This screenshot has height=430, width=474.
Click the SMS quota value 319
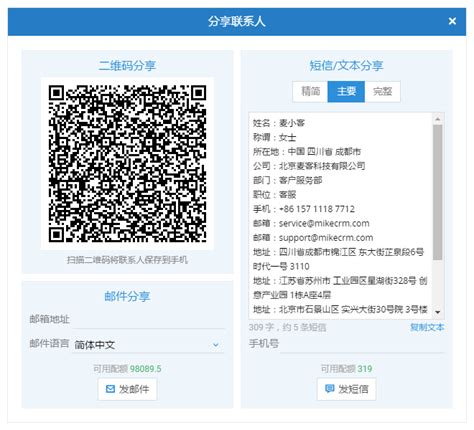pyautogui.click(x=365, y=369)
